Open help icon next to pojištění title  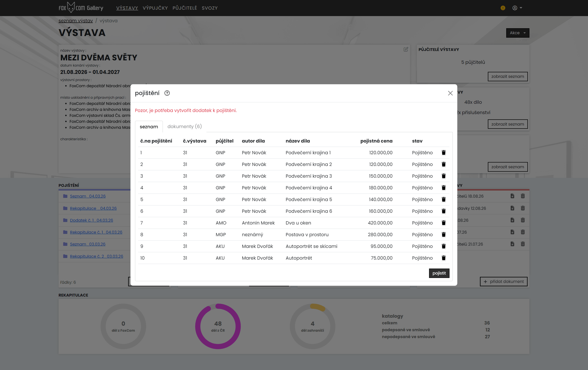[167, 93]
